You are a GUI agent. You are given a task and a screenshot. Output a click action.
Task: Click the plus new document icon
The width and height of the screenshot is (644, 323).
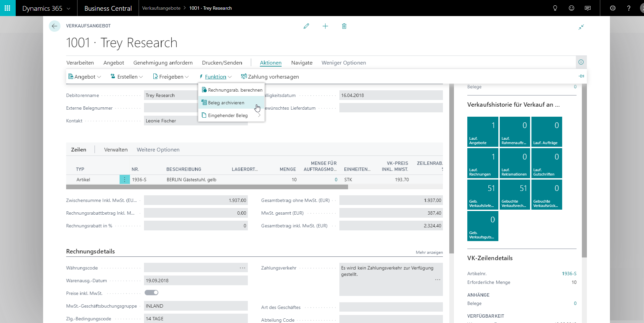coord(325,26)
